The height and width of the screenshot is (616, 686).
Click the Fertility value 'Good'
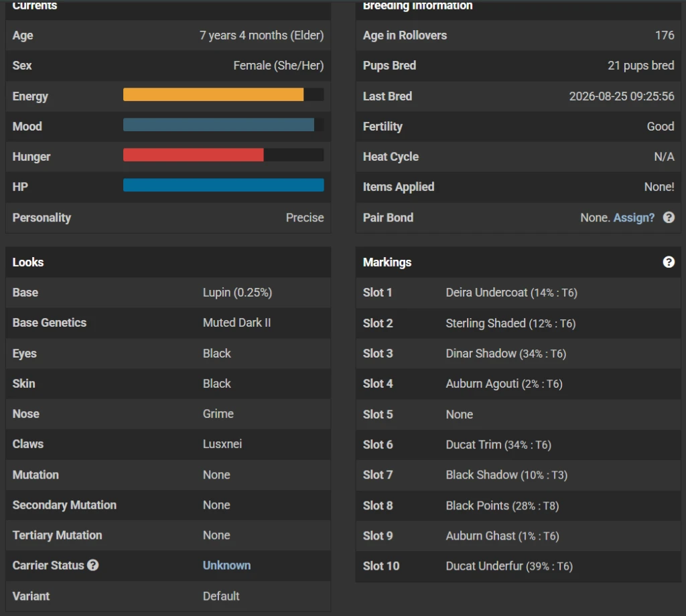[661, 127]
